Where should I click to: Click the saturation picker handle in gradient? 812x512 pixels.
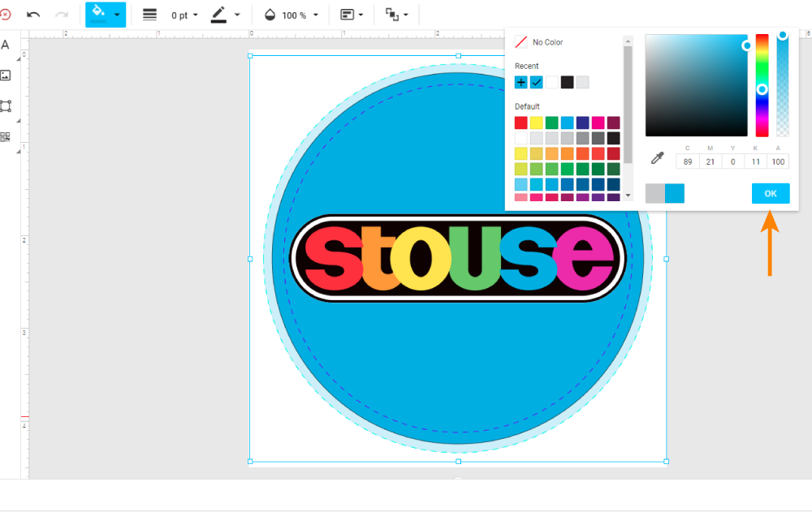[x=746, y=45]
